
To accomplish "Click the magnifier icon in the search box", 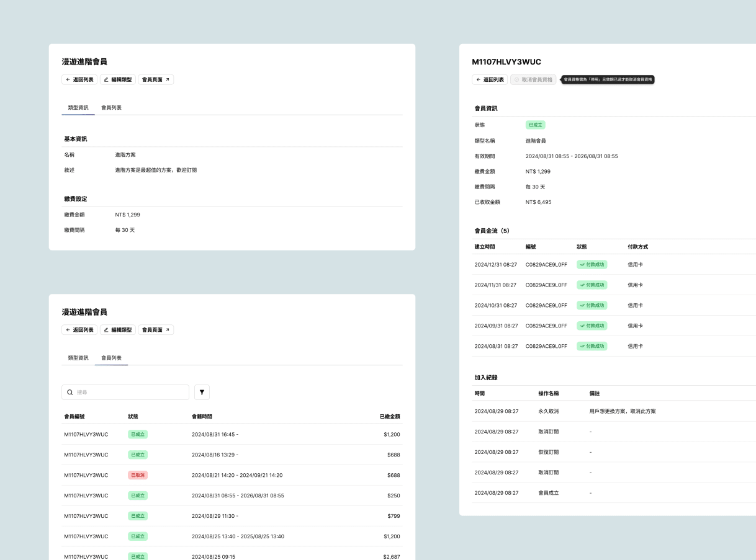I will click(x=70, y=392).
